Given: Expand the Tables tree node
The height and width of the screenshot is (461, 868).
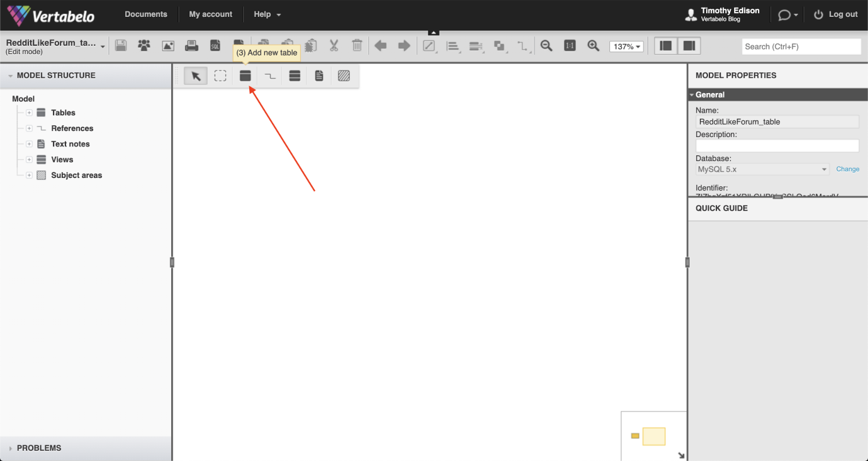Looking at the screenshot, I should [29, 113].
